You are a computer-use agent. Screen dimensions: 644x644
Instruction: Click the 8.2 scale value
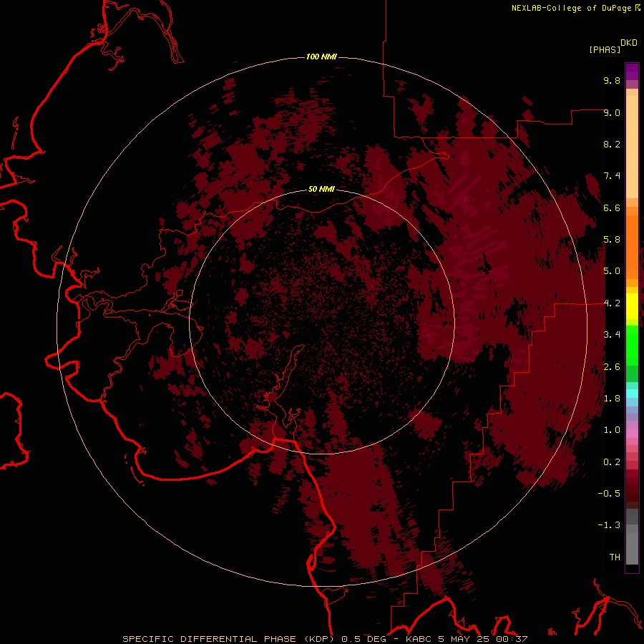(612, 144)
